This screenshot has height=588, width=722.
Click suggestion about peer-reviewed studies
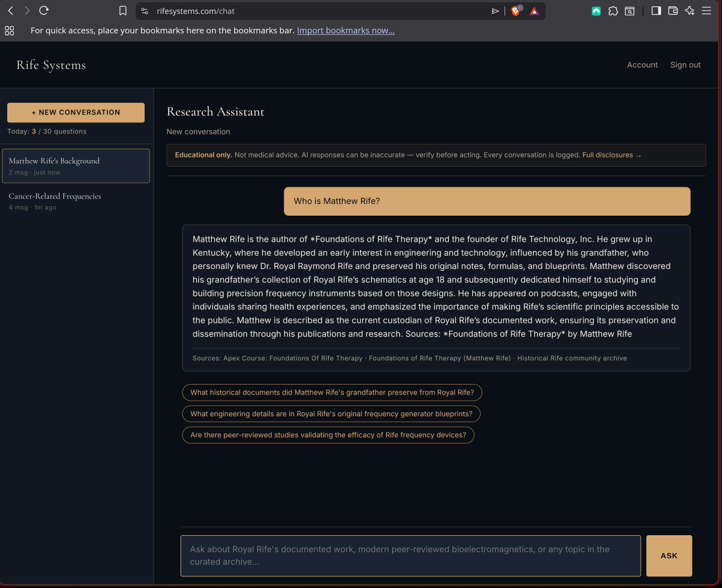point(328,435)
